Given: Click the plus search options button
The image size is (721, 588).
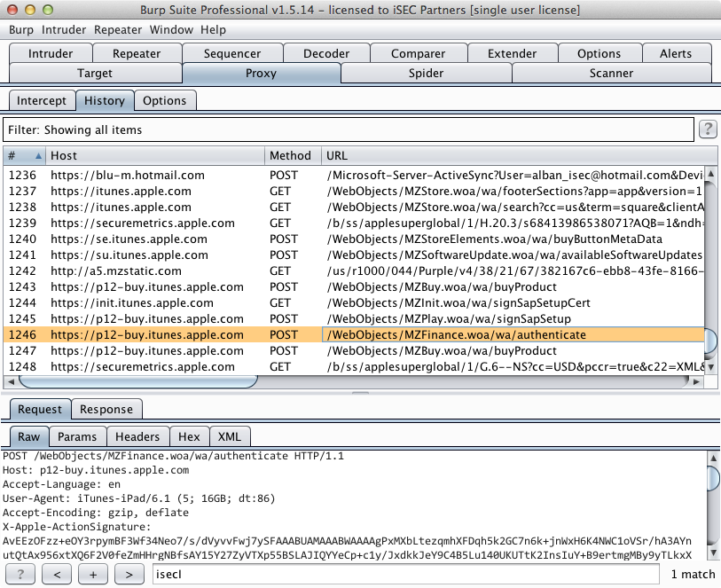Looking at the screenshot, I should point(93,574).
